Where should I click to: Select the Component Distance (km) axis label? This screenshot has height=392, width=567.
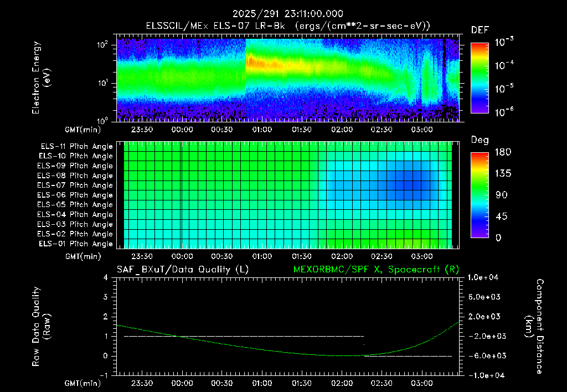(534, 327)
